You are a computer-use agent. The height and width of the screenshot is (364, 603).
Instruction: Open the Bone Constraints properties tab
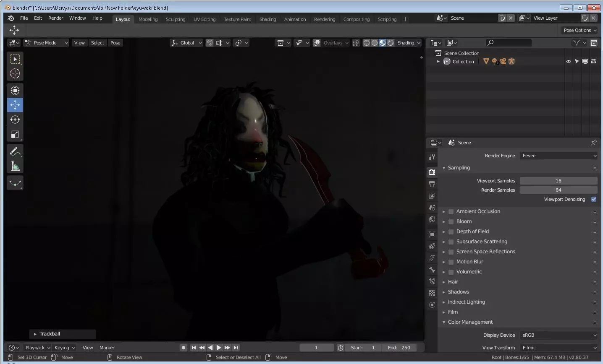[x=432, y=281]
